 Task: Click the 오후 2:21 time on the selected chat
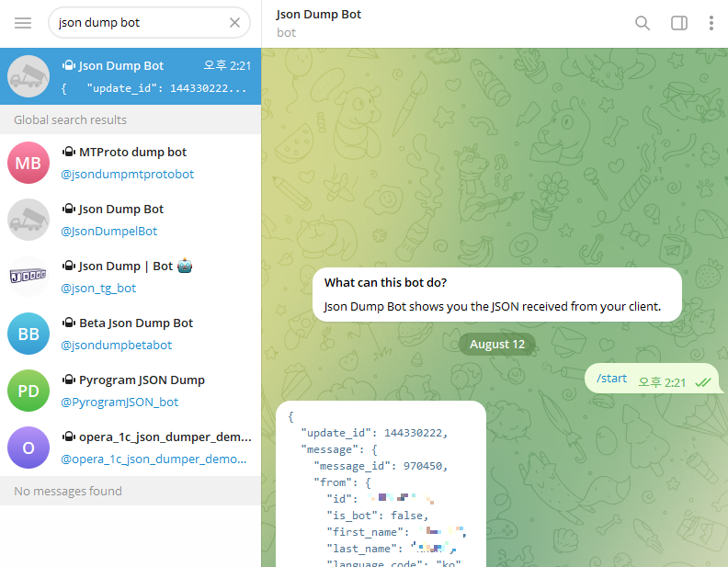click(x=227, y=66)
